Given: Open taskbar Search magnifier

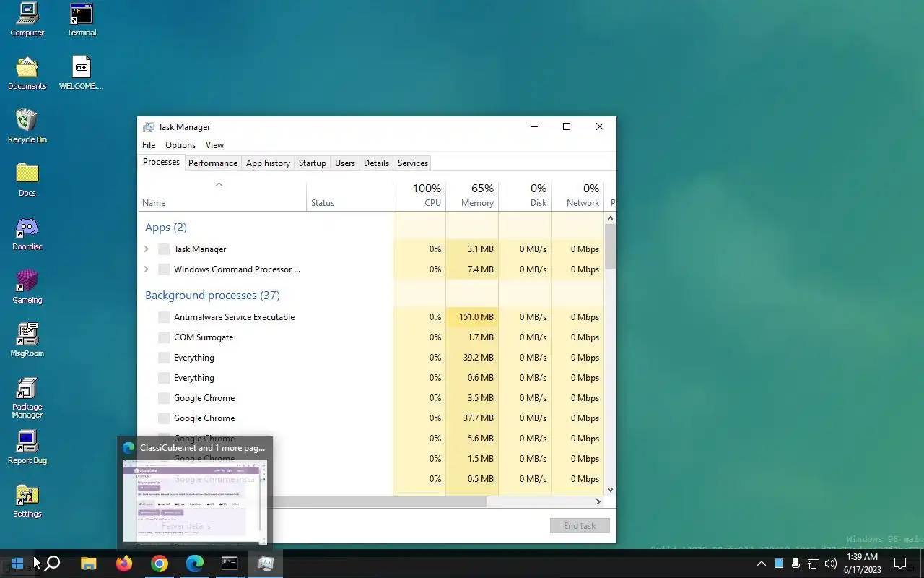Looking at the screenshot, I should pyautogui.click(x=52, y=564).
